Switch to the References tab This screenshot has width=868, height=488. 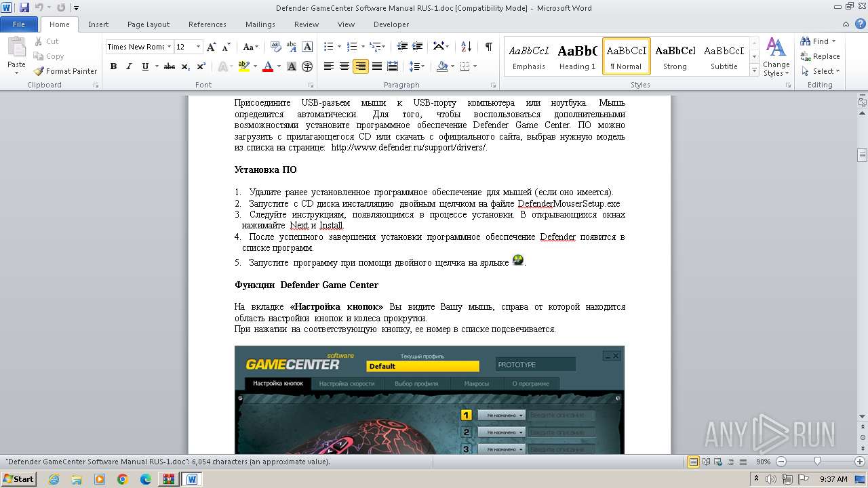tap(208, 24)
